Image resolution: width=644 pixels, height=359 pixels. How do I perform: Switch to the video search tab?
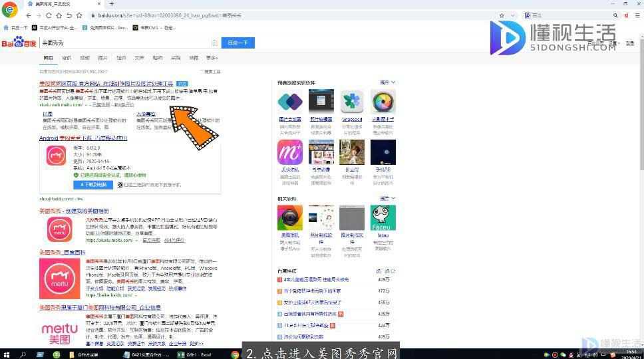point(84,58)
